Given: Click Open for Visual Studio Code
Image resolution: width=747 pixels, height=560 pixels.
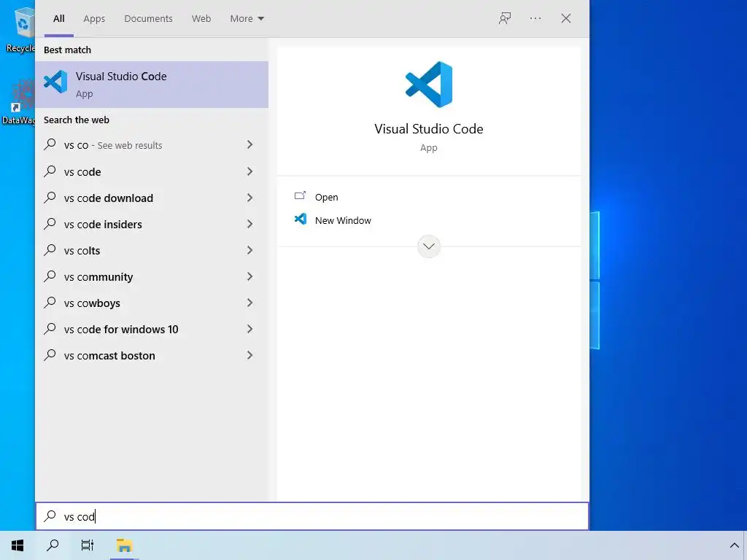Looking at the screenshot, I should 326,197.
